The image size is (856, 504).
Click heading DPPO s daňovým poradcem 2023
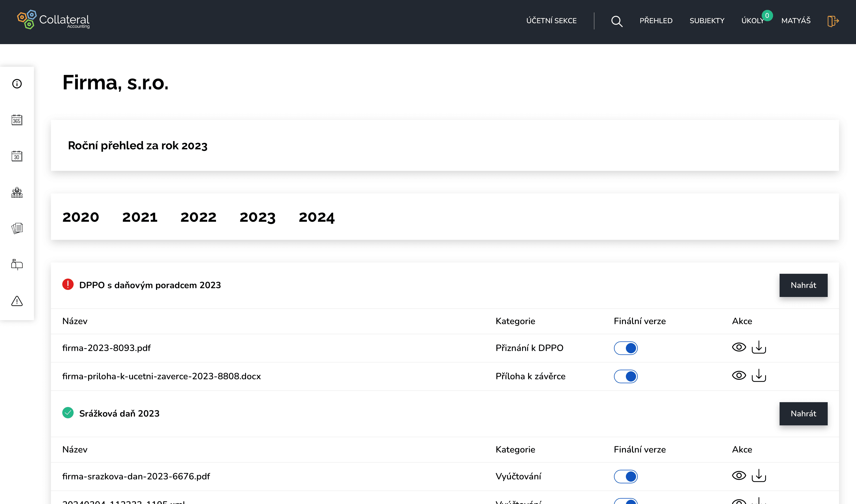point(150,285)
